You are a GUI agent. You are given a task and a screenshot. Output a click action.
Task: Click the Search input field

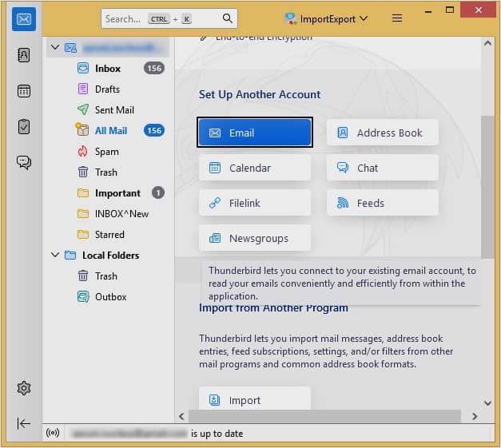click(169, 19)
